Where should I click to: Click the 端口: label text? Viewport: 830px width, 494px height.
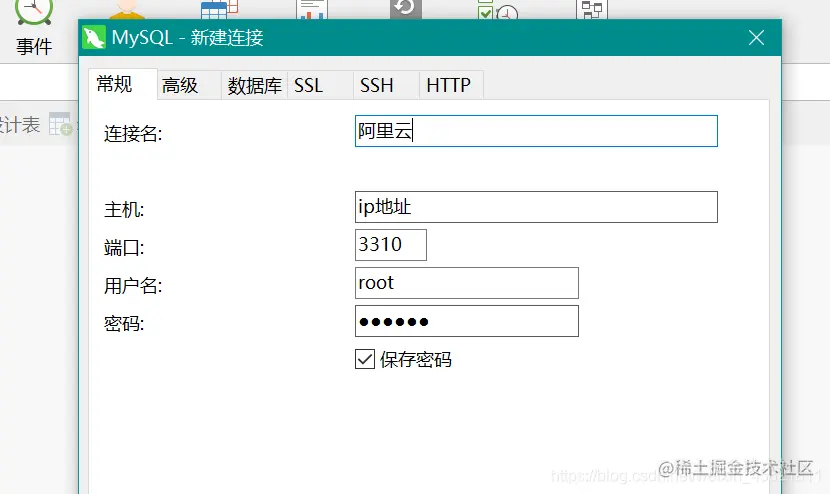pyautogui.click(x=124, y=247)
